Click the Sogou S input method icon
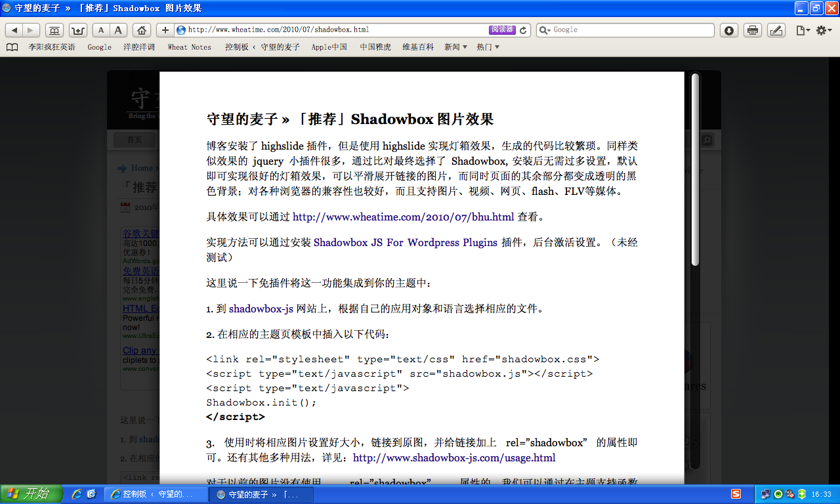Viewport: 840px width, 504px height. click(x=736, y=494)
